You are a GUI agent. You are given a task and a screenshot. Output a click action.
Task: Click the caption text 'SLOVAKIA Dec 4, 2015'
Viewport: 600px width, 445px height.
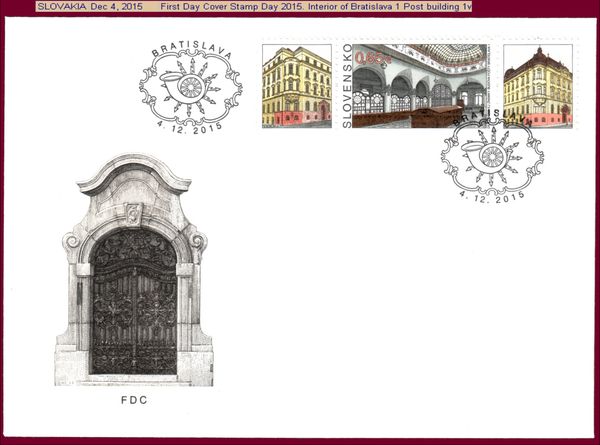pyautogui.click(x=90, y=7)
